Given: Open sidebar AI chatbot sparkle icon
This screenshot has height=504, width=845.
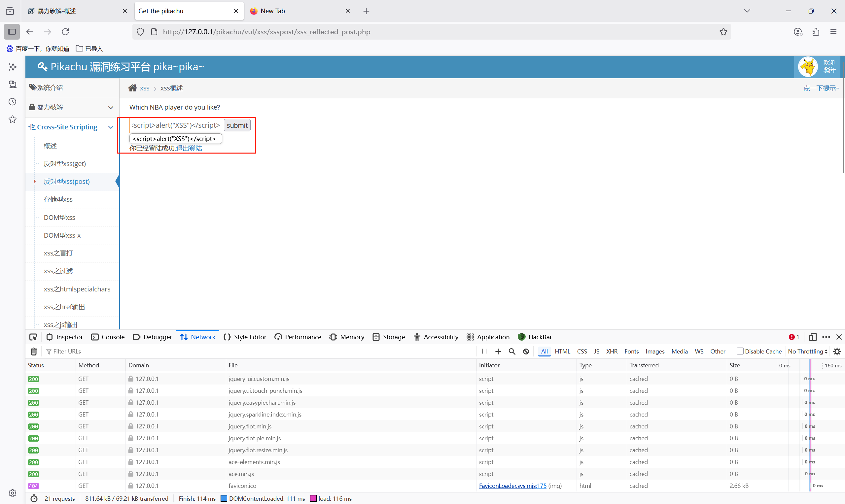Looking at the screenshot, I should [x=13, y=67].
